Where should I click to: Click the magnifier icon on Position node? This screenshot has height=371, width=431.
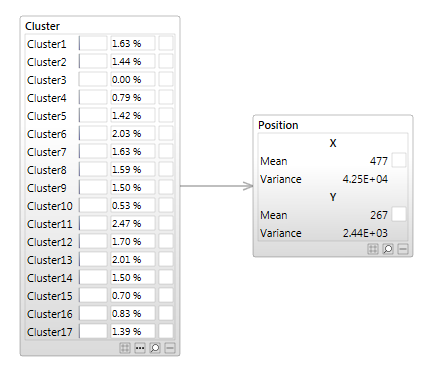[x=388, y=249]
